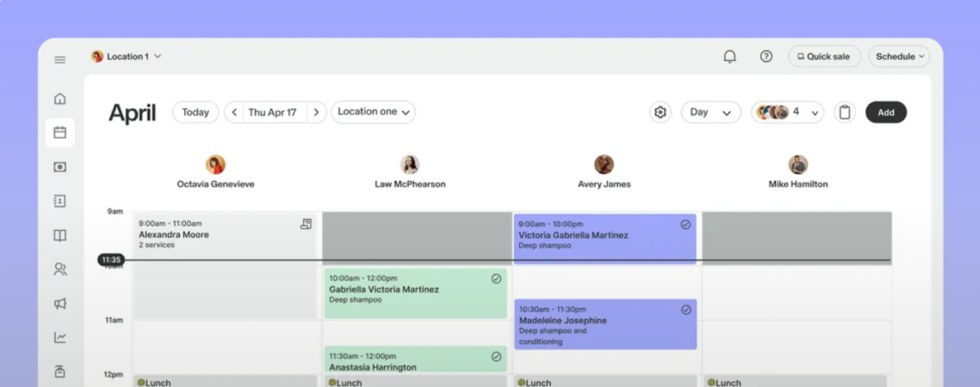Open the customers people icon in sidebar
This screenshot has width=980, height=387.
60,269
